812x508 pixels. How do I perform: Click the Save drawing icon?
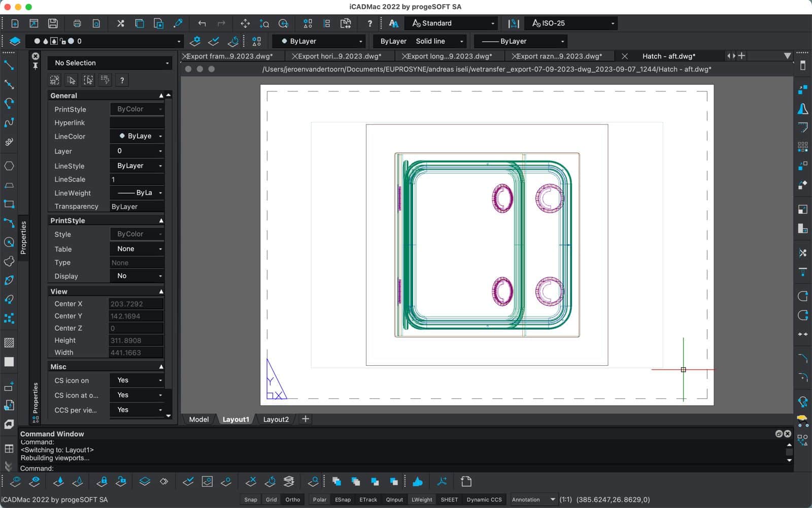(53, 23)
